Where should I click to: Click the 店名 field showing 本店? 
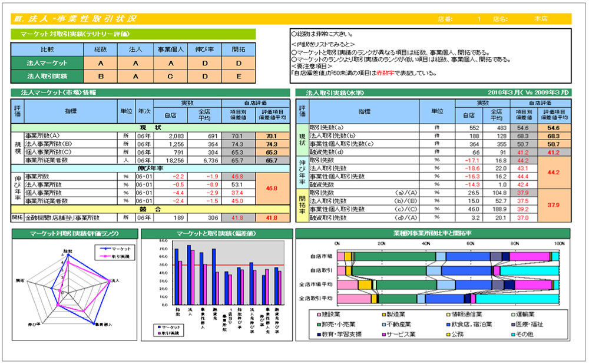[540, 19]
